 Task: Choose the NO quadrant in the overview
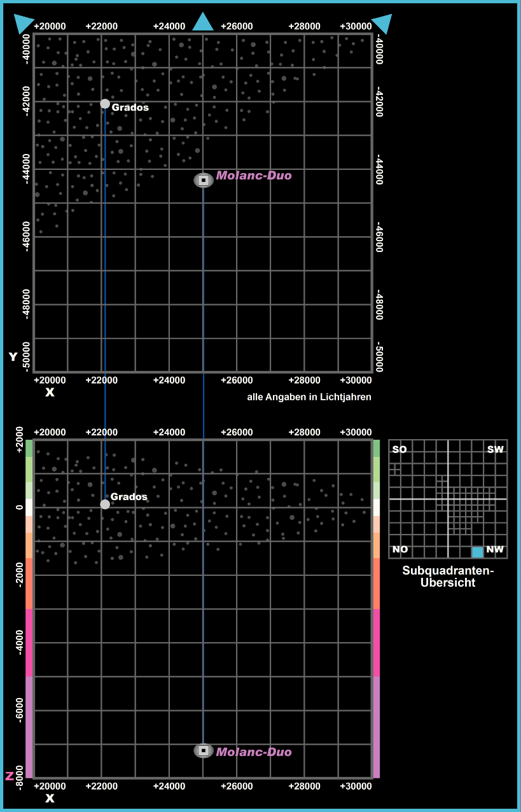[x=400, y=549]
